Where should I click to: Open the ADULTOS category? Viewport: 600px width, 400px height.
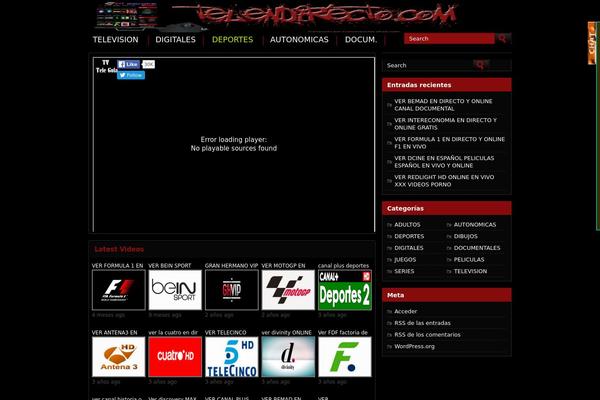tap(407, 225)
